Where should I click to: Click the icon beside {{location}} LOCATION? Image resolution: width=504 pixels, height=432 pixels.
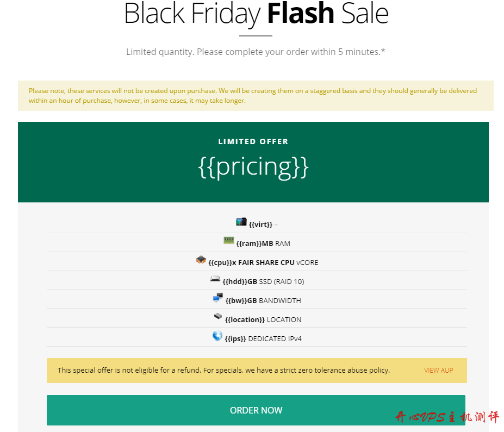pos(218,316)
